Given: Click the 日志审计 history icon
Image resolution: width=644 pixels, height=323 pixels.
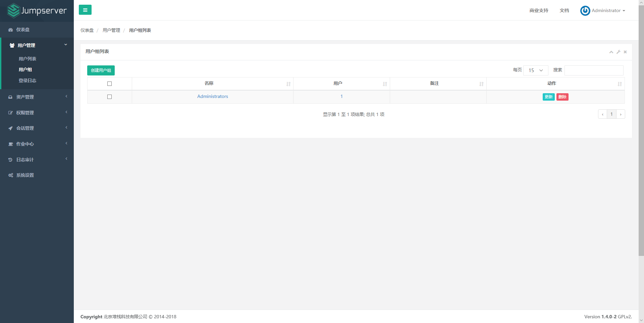Looking at the screenshot, I should click(x=10, y=160).
